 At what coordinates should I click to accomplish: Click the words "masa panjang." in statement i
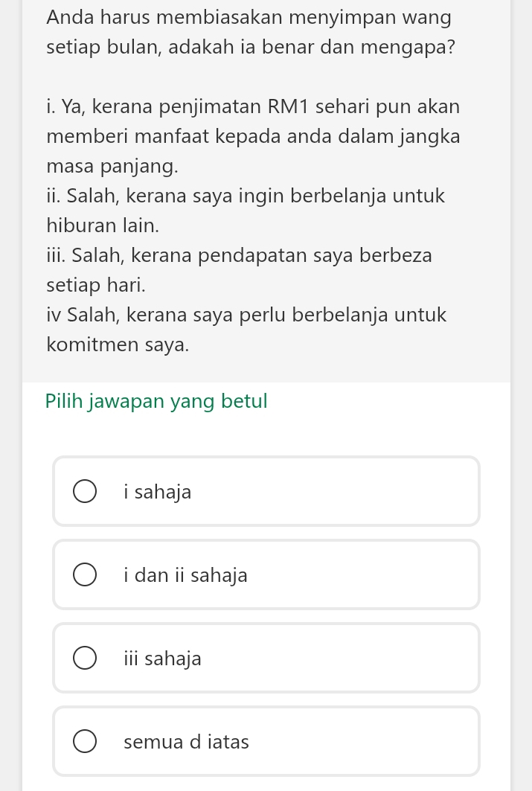[x=112, y=167]
